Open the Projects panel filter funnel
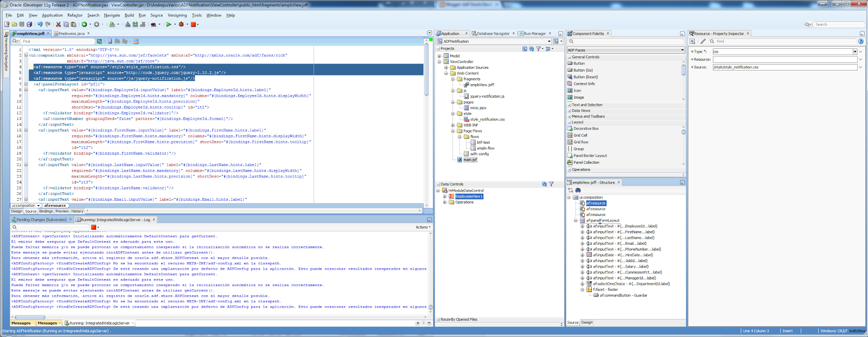Viewport: 868px width, 337px height. [539, 48]
